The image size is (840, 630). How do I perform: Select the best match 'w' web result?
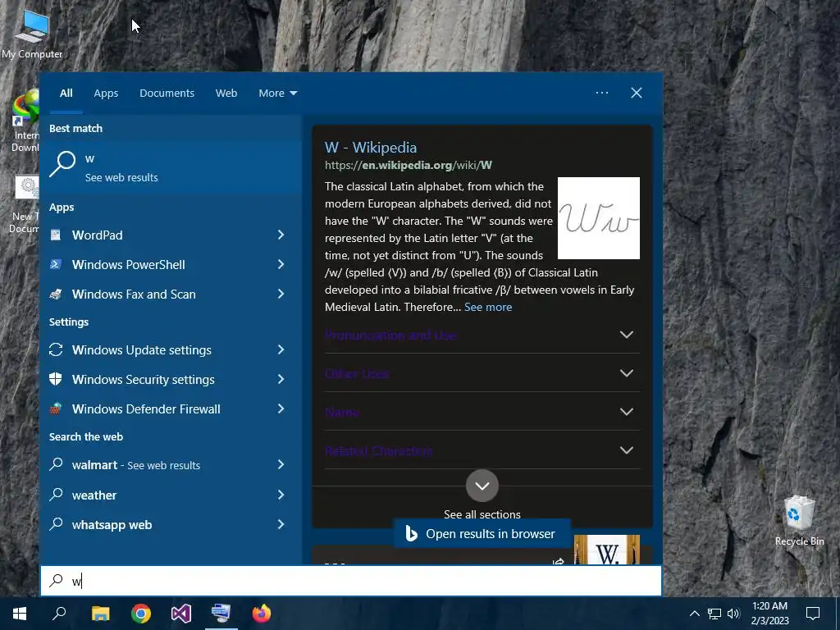[x=171, y=167]
